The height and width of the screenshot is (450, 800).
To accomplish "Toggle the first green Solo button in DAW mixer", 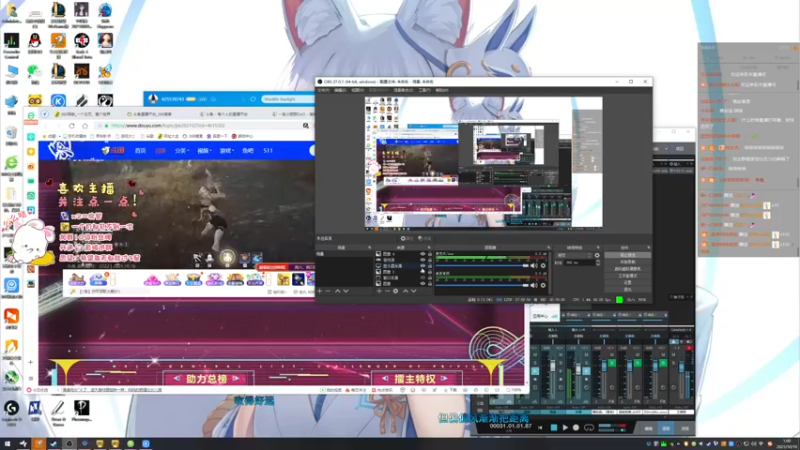I will tap(612, 363).
